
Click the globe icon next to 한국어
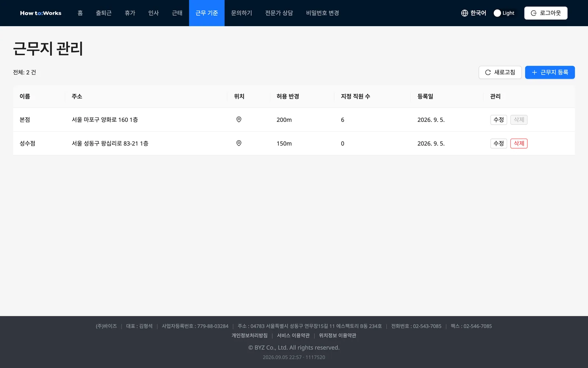click(x=465, y=13)
